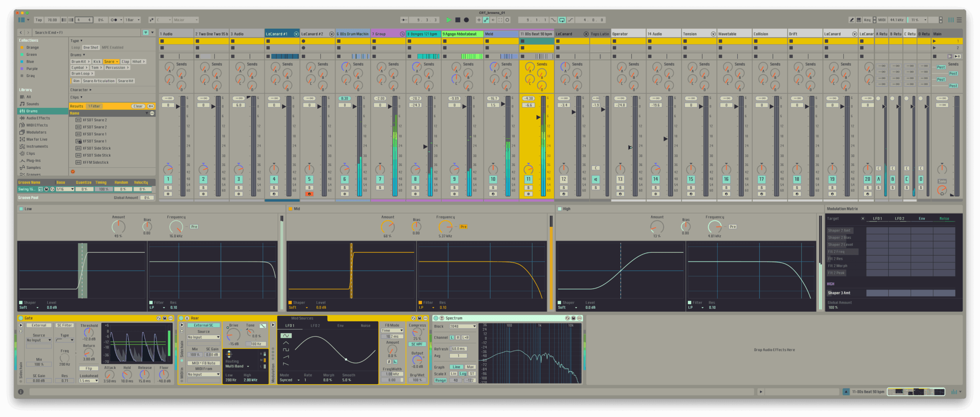Switch to the LFO 2 mod source tab
Viewport: 980px width, 417px height.
[315, 326]
